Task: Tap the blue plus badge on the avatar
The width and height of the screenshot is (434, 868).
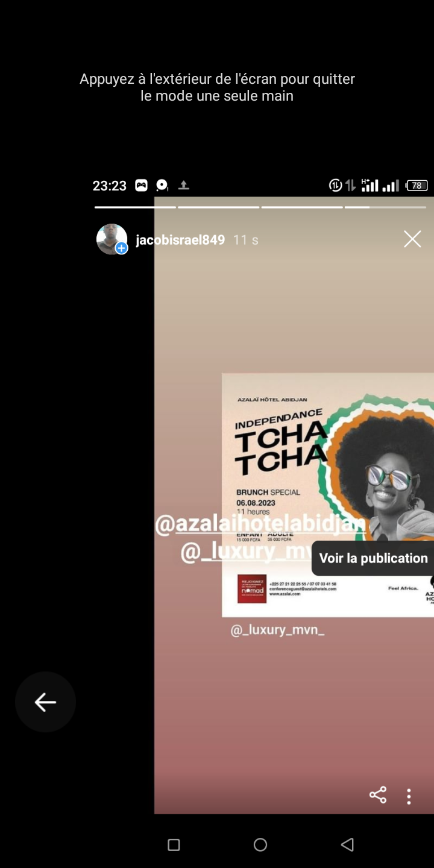Action: point(122,248)
